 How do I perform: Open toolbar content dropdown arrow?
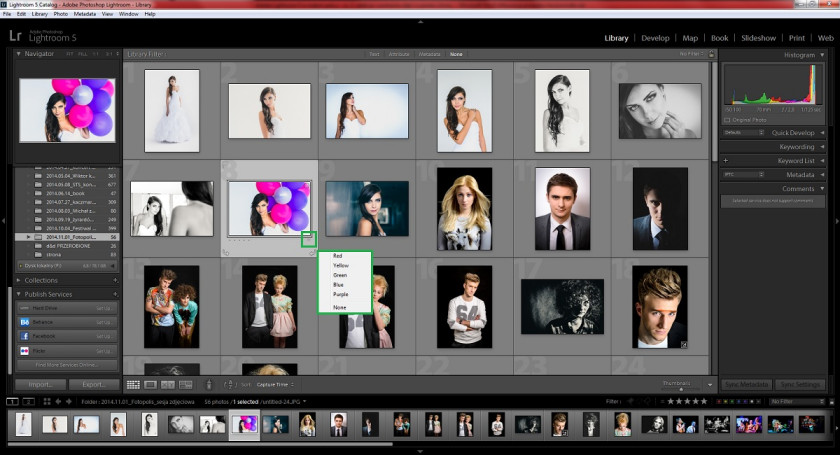click(710, 385)
